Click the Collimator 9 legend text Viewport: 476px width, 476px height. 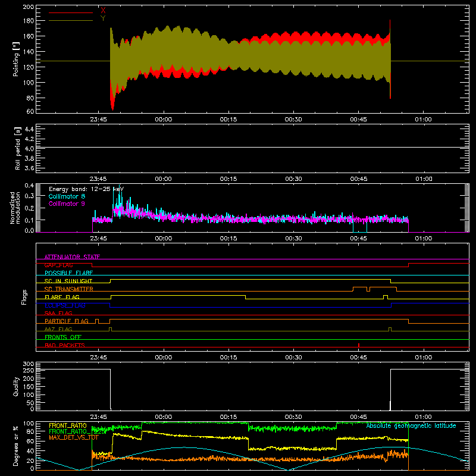pyautogui.click(x=67, y=203)
